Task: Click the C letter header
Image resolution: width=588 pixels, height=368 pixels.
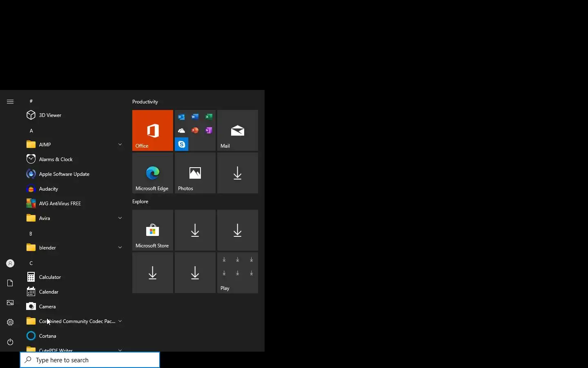Action: [x=31, y=263]
